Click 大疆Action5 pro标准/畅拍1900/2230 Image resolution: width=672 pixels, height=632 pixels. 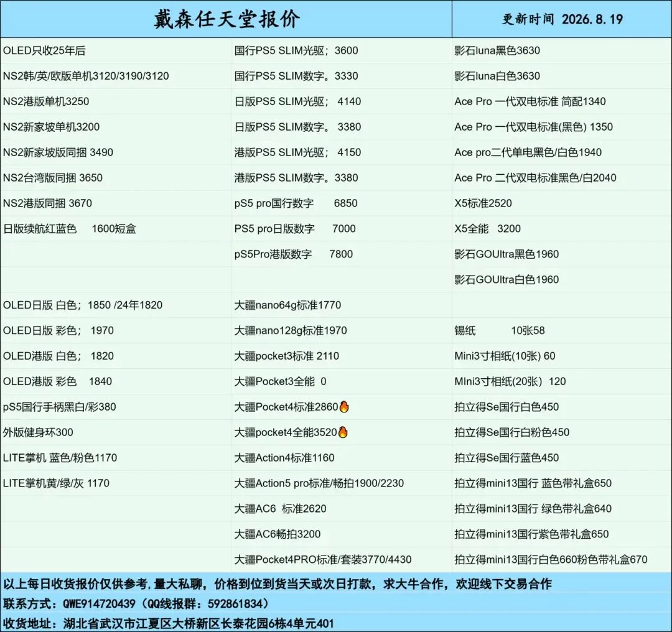319,483
